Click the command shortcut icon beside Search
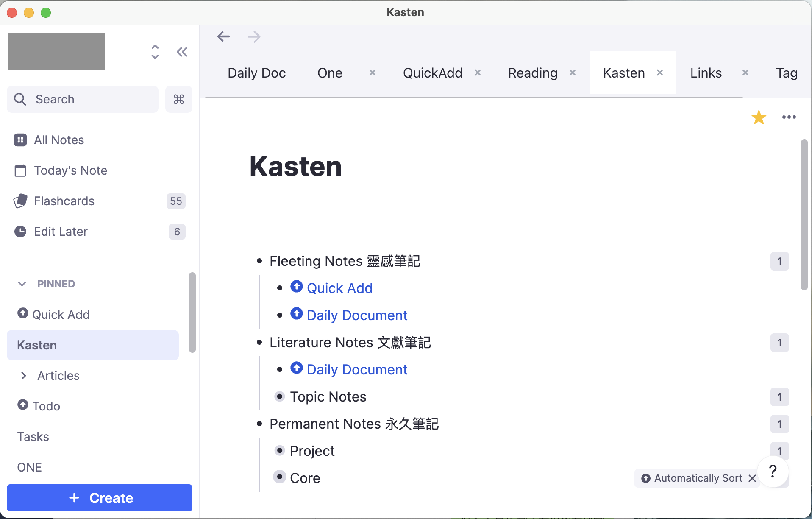Screen dimensions: 812x519 tap(178, 99)
